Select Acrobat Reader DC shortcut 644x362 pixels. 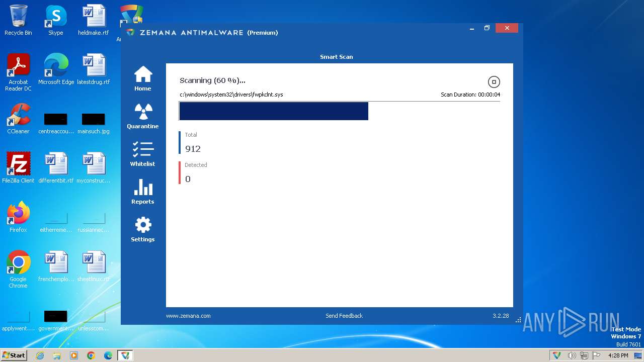pyautogui.click(x=18, y=72)
